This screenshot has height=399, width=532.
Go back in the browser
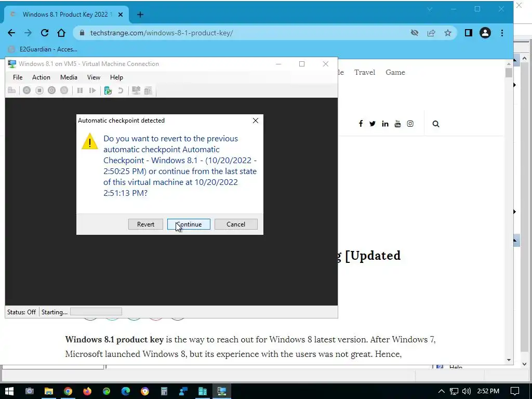(11, 33)
